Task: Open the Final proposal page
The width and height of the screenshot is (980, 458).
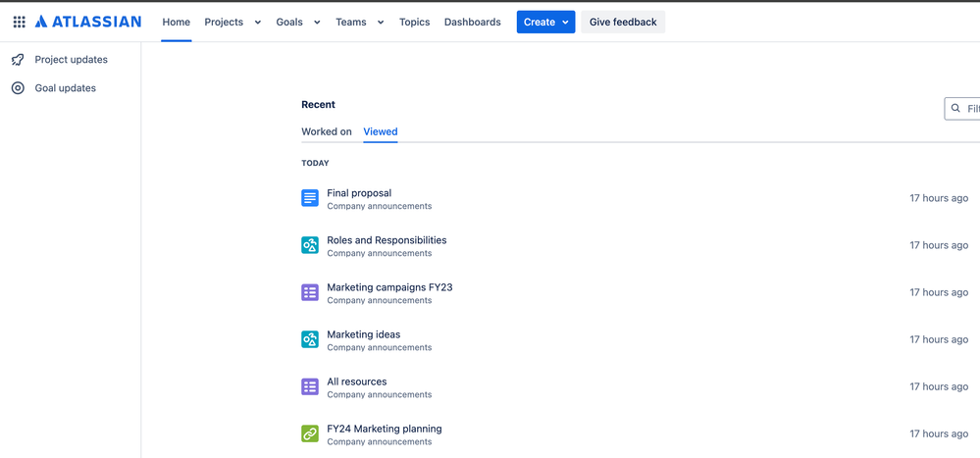Action: (x=359, y=193)
